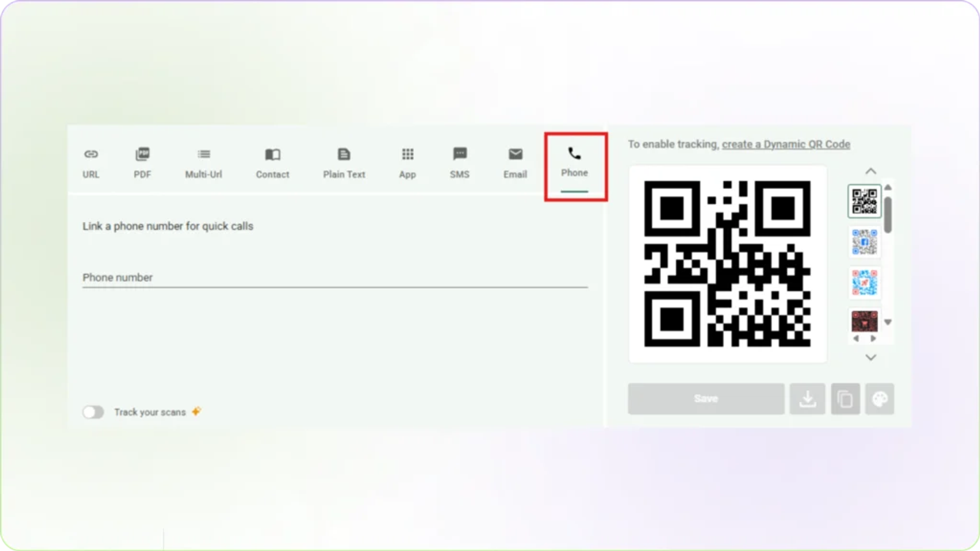Image resolution: width=980 pixels, height=551 pixels.
Task: Click the Save button
Action: pyautogui.click(x=706, y=398)
